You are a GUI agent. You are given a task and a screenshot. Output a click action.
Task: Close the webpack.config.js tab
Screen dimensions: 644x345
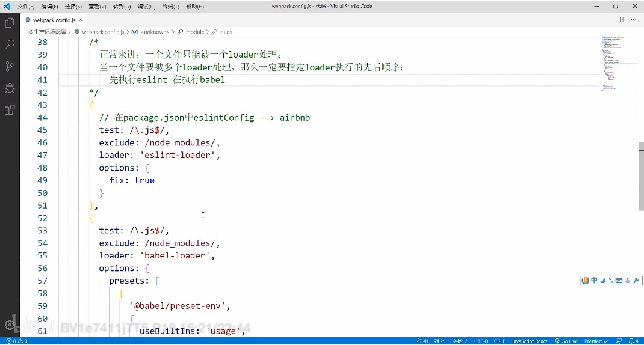tap(81, 20)
